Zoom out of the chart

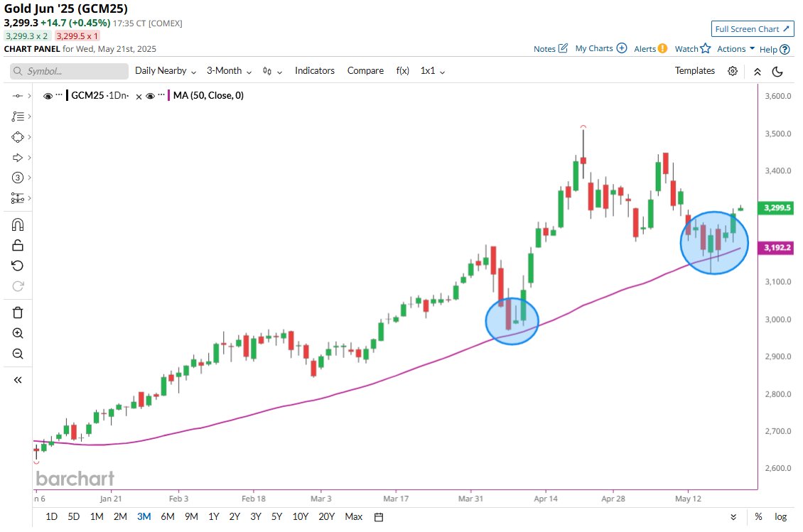tap(18, 354)
